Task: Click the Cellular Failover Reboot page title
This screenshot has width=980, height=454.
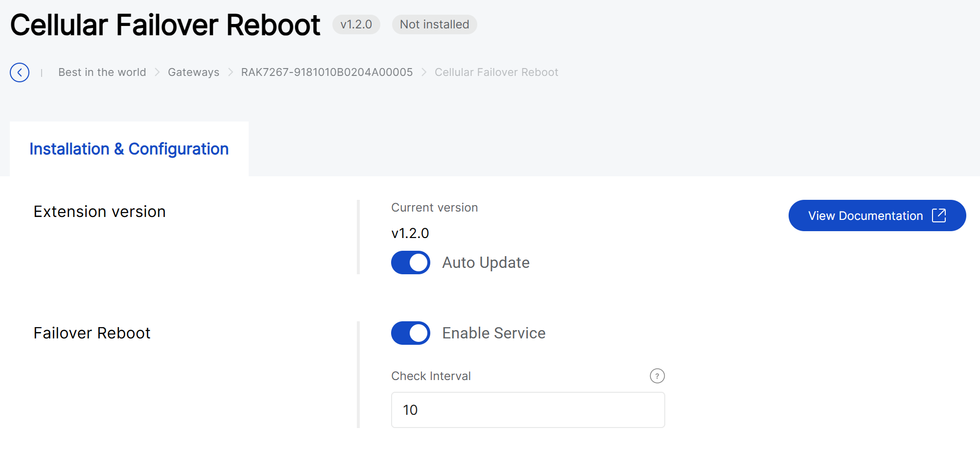Action: click(165, 25)
